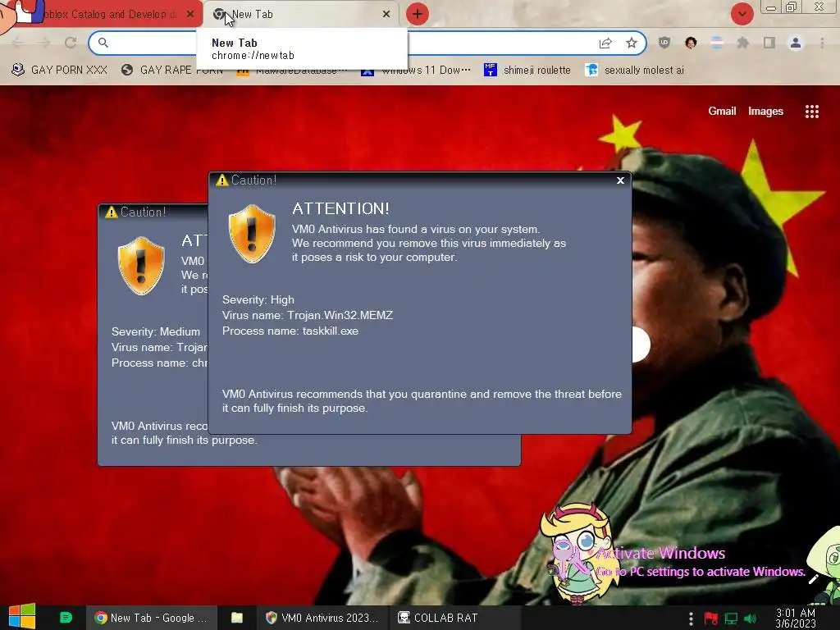Screen dimensions: 840x630
Task: Open the Gmail link
Action: click(722, 111)
